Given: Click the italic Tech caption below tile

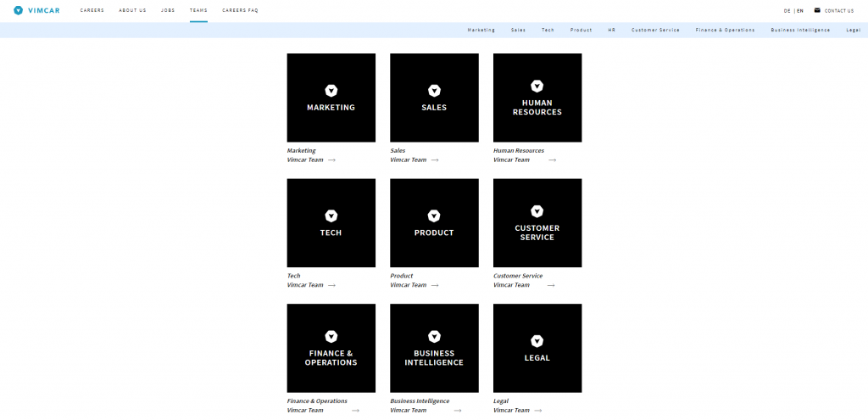Looking at the screenshot, I should point(293,276).
